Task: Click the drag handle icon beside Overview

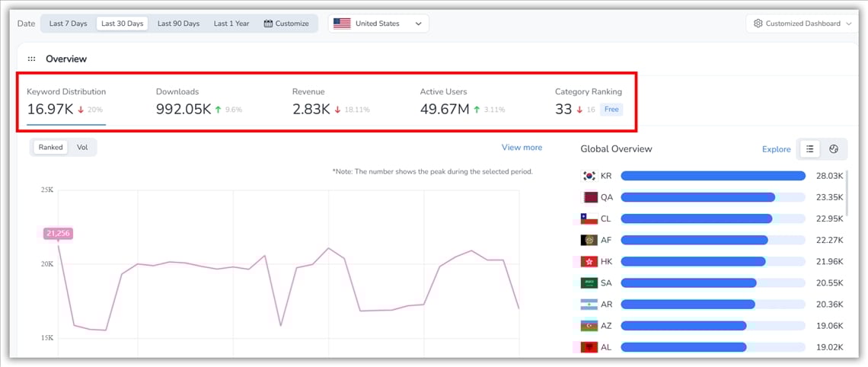Action: (x=32, y=59)
